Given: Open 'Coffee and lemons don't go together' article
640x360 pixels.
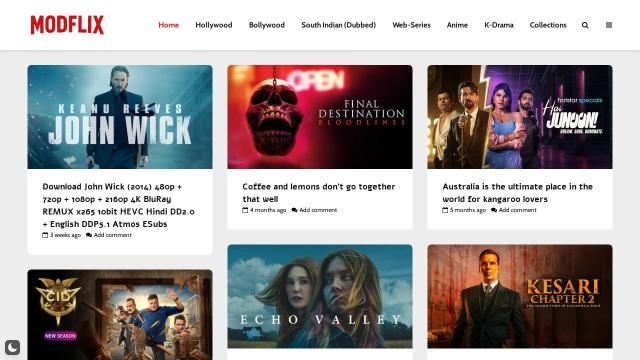Looking at the screenshot, I should (319, 193).
